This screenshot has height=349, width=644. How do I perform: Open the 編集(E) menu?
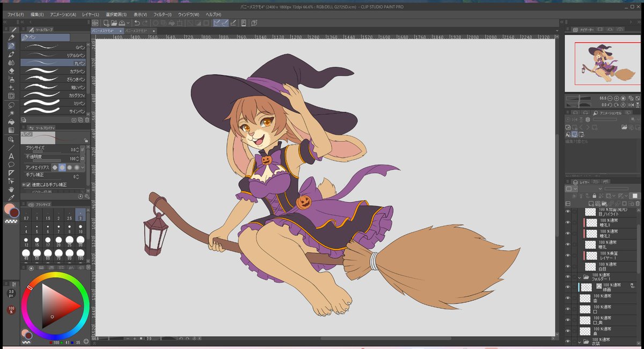[37, 14]
